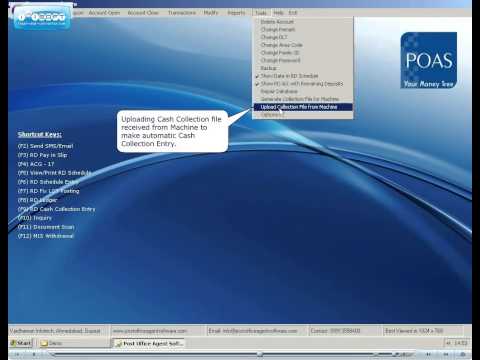Choose Repair Database in Tools menu

[279, 91]
